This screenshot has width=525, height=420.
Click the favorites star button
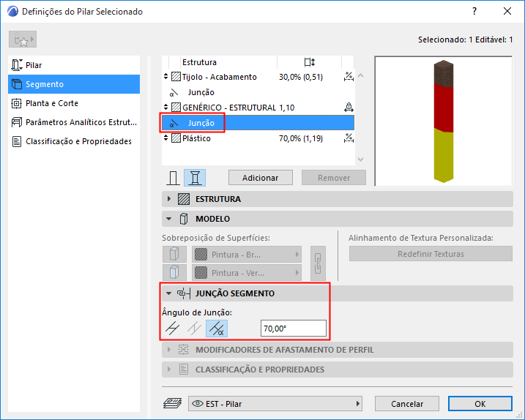pyautogui.click(x=23, y=40)
